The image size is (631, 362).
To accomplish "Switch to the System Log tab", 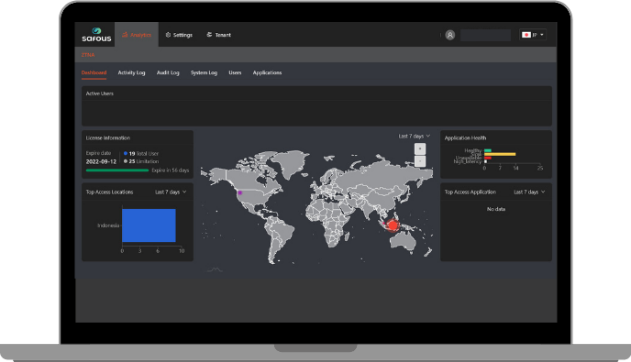I will 204,73.
